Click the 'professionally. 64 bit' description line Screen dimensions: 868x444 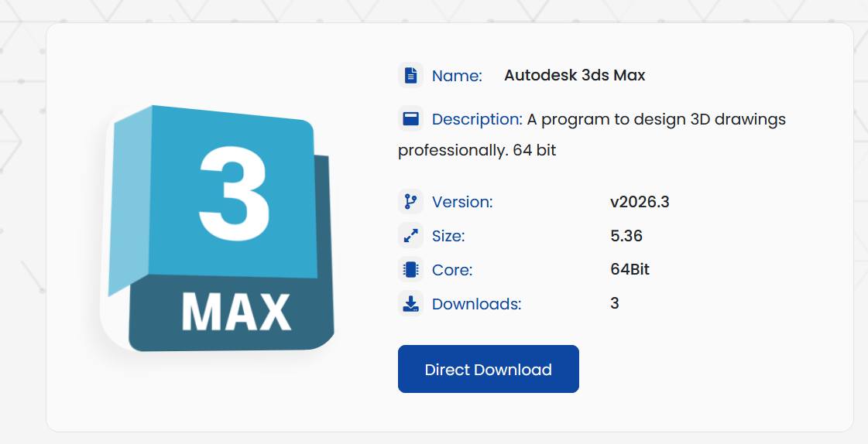pos(477,150)
